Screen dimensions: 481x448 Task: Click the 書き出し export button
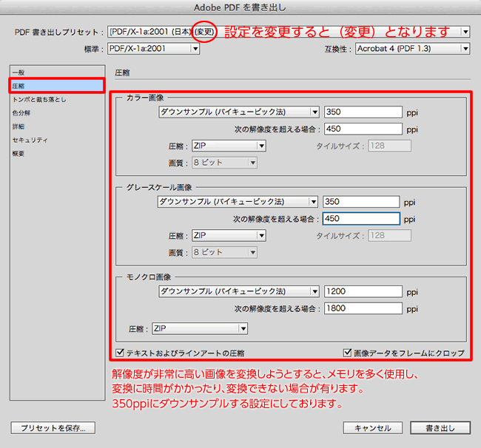[x=440, y=428]
